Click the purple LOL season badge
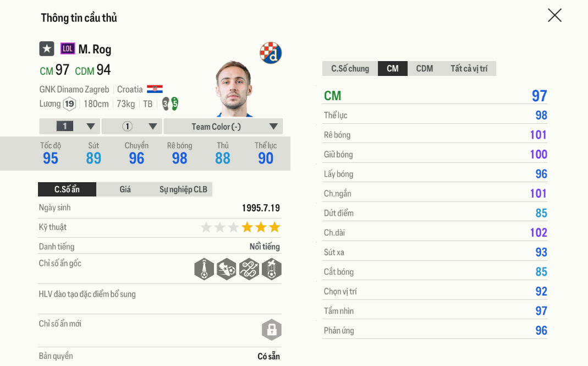 [68, 49]
